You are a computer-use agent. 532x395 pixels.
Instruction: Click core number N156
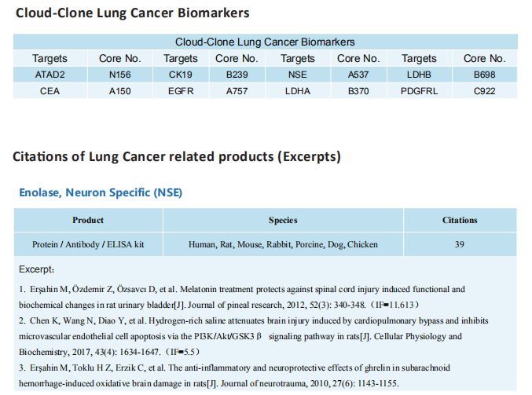coord(119,75)
